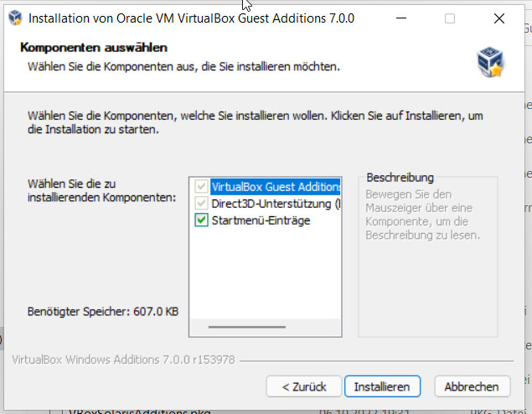
Task: Select the VirtualBox Guest Additions list entry
Action: [276, 187]
